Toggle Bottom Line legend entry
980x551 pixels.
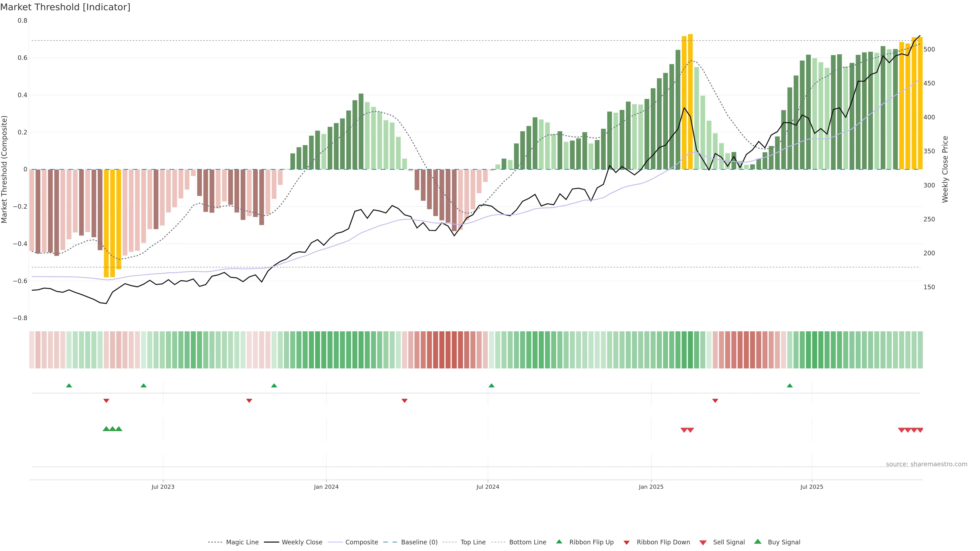[527, 542]
